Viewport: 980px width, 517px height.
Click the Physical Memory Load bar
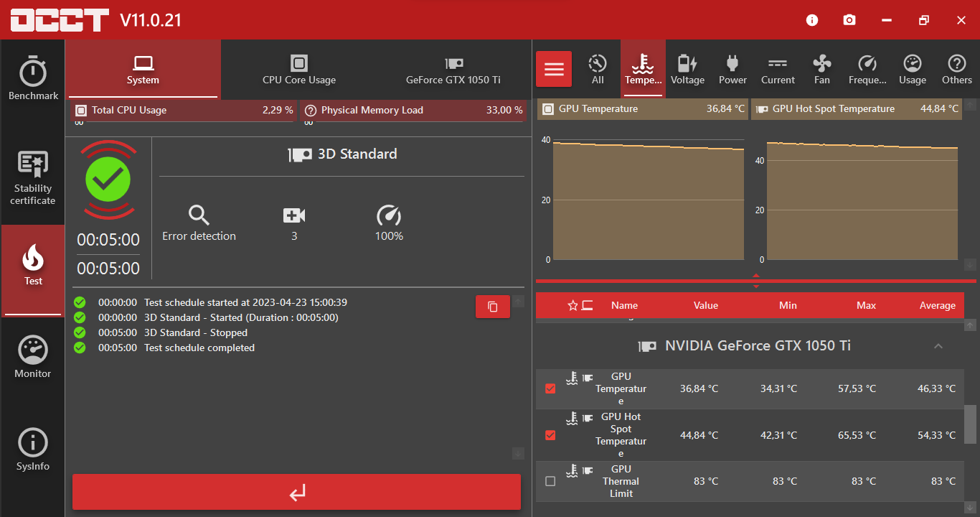pos(413,111)
